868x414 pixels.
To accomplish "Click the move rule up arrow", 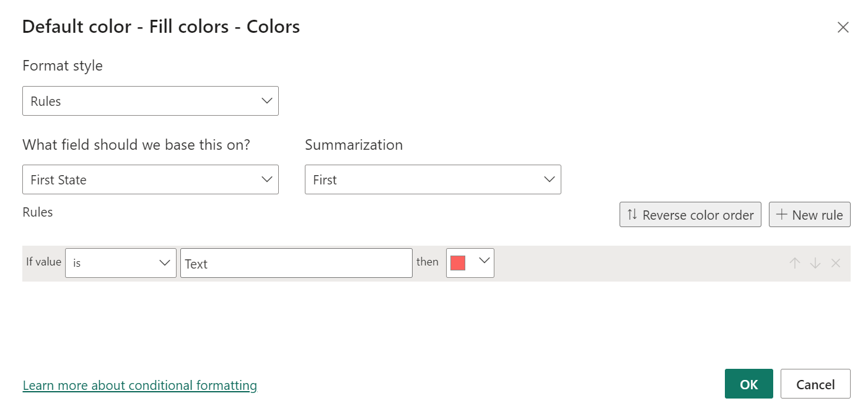I will pos(795,263).
